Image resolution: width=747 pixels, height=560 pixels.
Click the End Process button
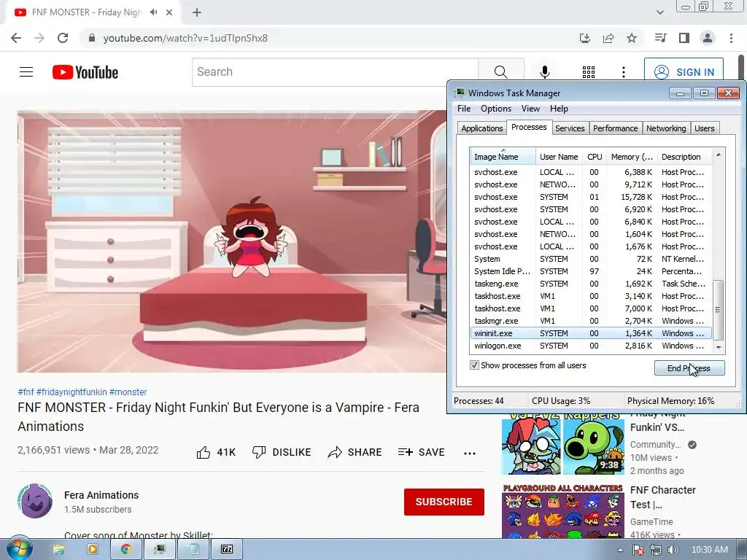pyautogui.click(x=689, y=368)
